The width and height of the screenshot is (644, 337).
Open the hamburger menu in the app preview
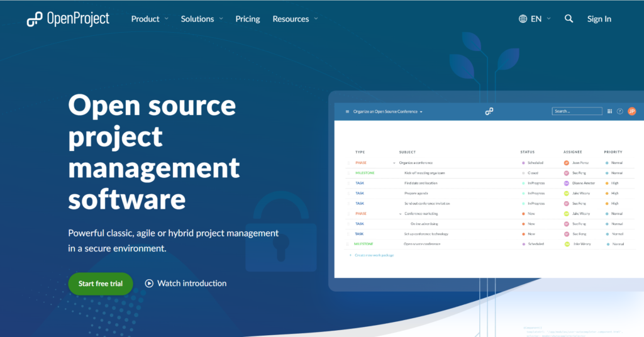(347, 112)
